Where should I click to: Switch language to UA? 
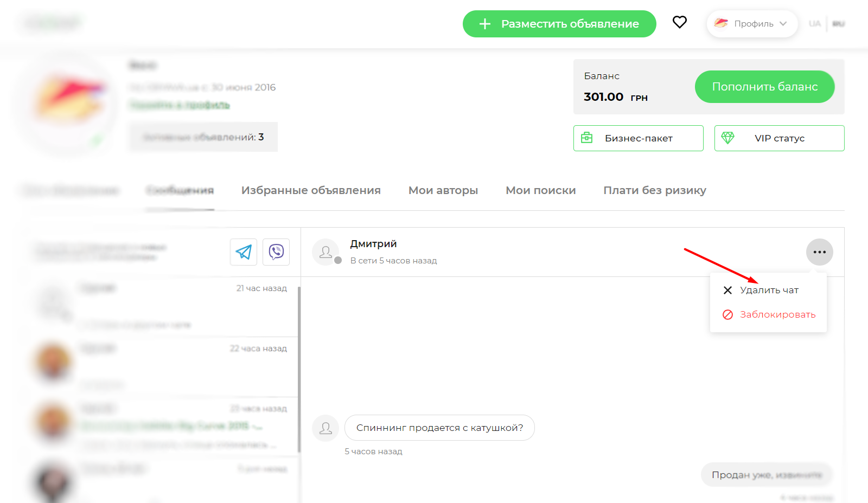pyautogui.click(x=814, y=24)
